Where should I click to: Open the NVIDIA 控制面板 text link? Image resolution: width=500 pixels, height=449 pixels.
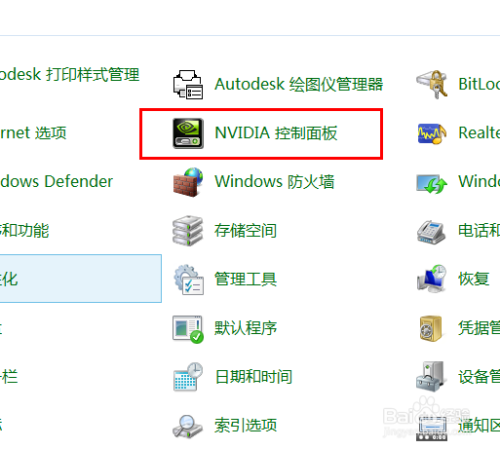276,133
